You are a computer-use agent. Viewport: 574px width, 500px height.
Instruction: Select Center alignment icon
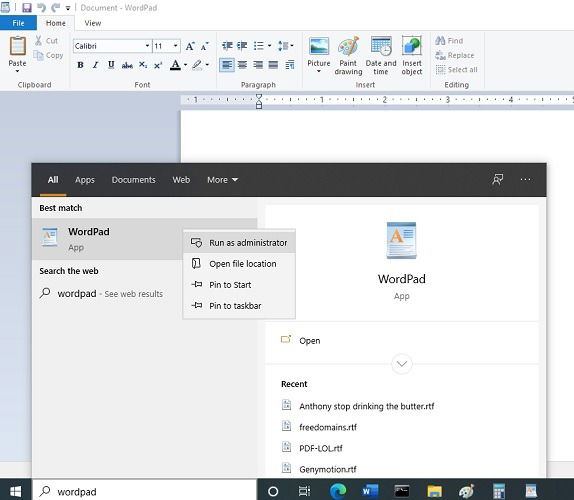[242, 65]
